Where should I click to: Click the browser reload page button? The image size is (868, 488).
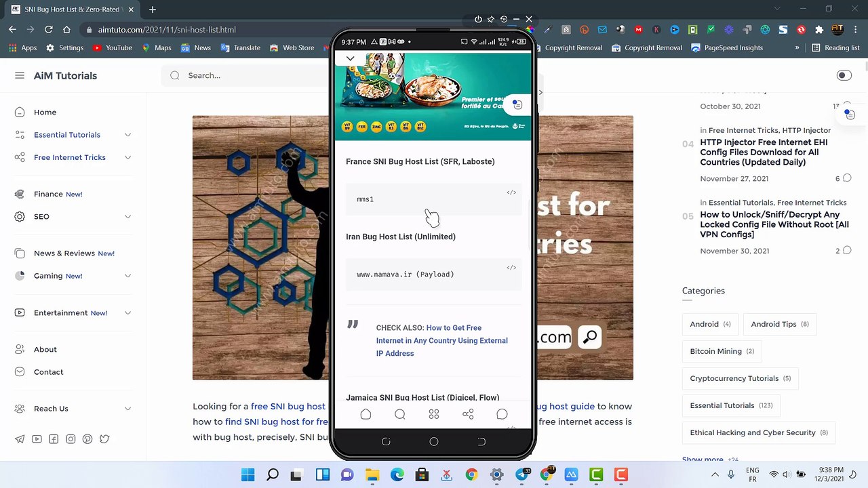tap(49, 29)
